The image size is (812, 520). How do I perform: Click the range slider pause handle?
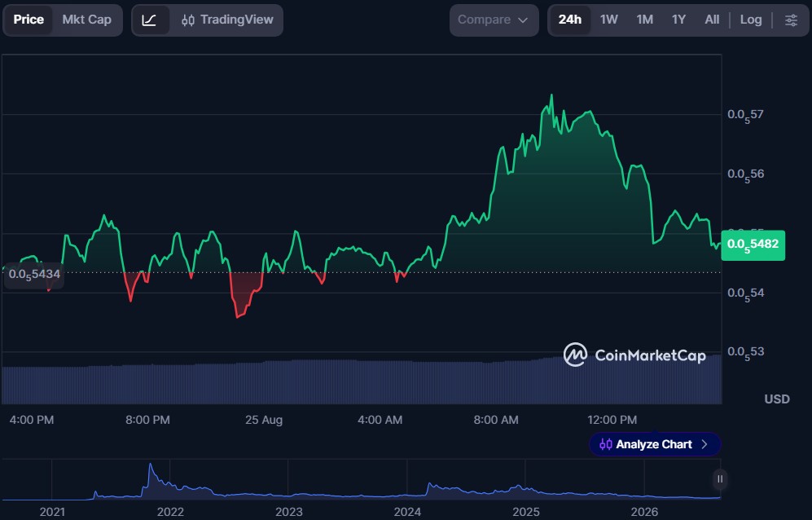click(x=720, y=479)
